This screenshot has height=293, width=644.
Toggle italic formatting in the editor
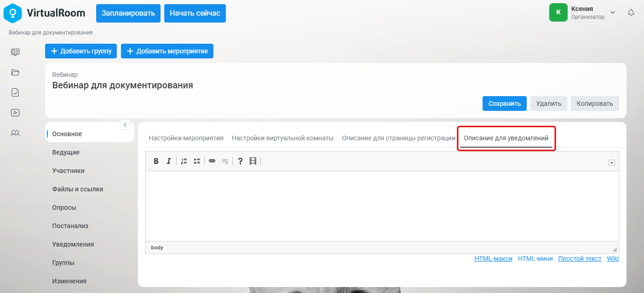(169, 161)
